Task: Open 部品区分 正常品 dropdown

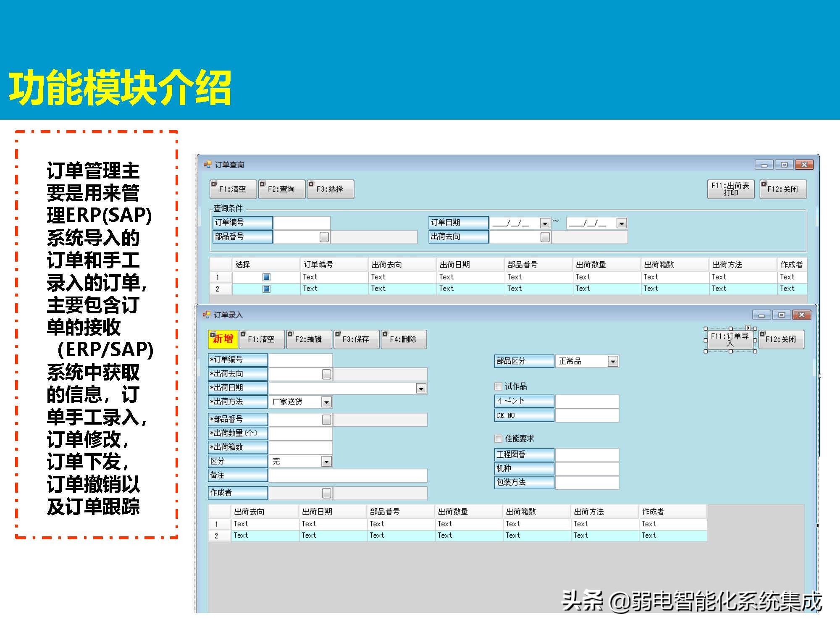Action: coord(613,361)
